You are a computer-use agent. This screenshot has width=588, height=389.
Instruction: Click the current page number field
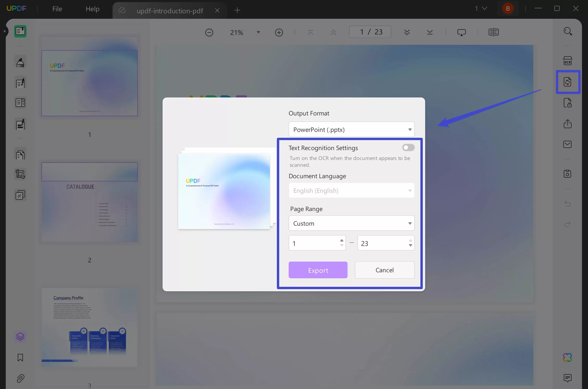coord(370,32)
